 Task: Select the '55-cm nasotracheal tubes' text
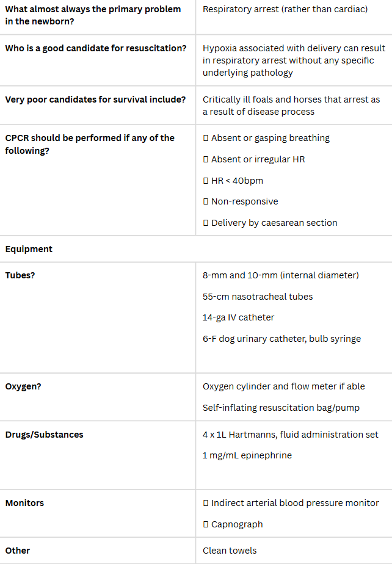(258, 297)
